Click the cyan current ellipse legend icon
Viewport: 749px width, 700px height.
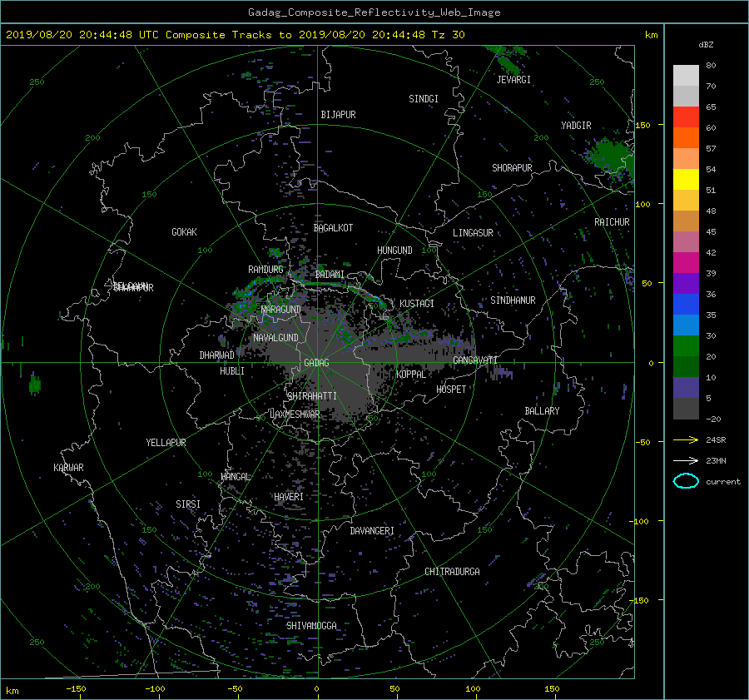(x=686, y=481)
